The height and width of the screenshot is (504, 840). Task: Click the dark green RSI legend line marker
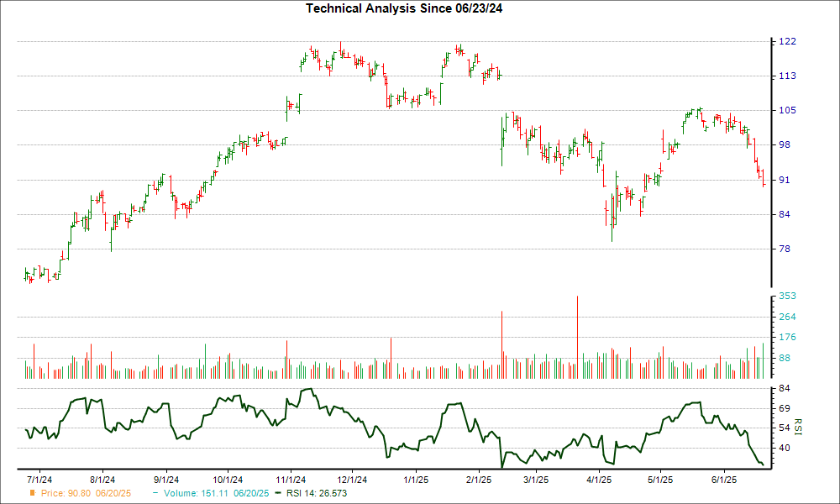click(278, 493)
